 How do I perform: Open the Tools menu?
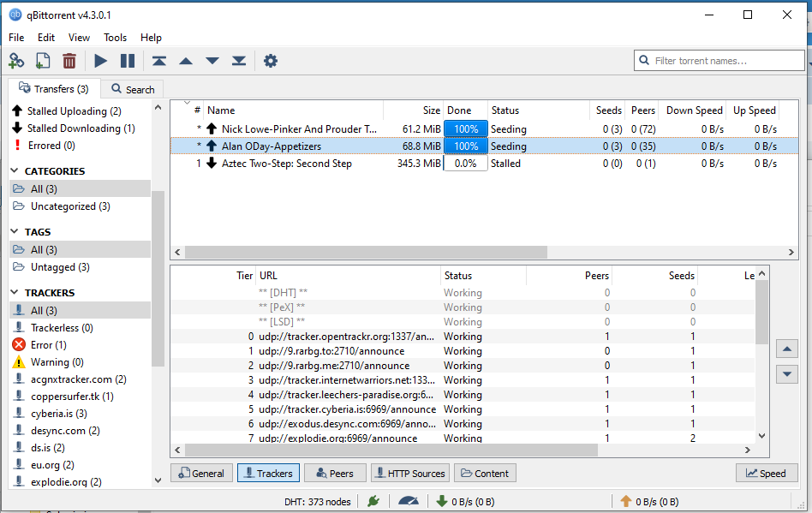pos(115,38)
